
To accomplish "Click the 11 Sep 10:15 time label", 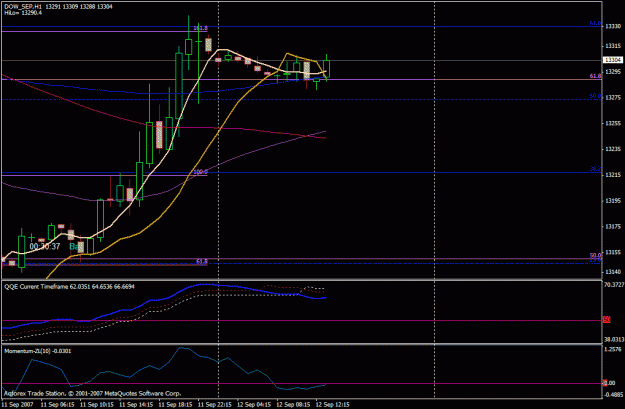I will [97, 405].
